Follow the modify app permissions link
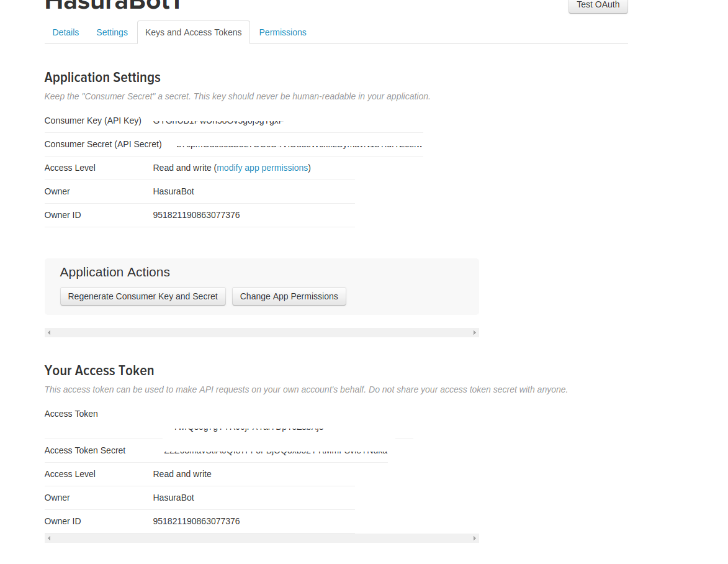728x564 pixels. [263, 168]
